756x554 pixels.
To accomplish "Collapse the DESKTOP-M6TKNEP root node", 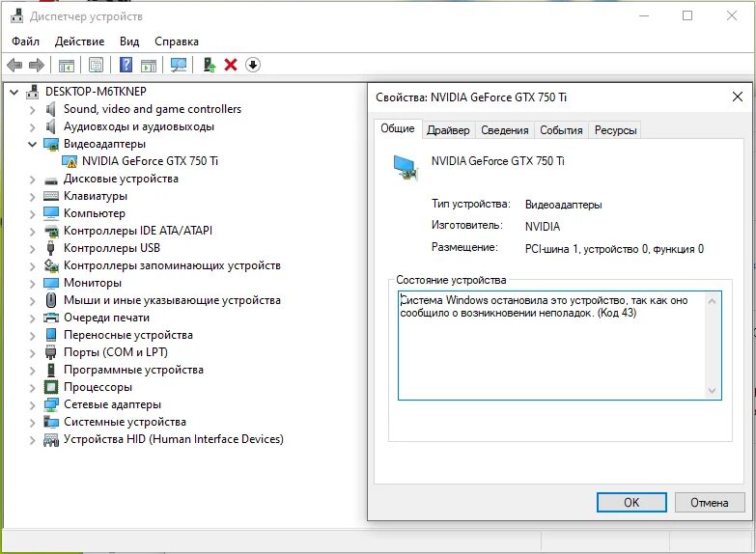I will click(14, 92).
